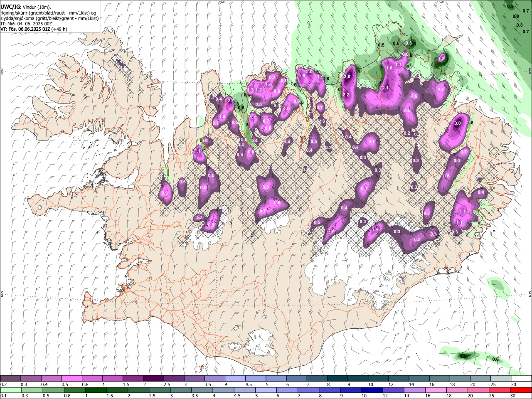Click the "Vindur (10m)," header text

(x=36, y=7)
